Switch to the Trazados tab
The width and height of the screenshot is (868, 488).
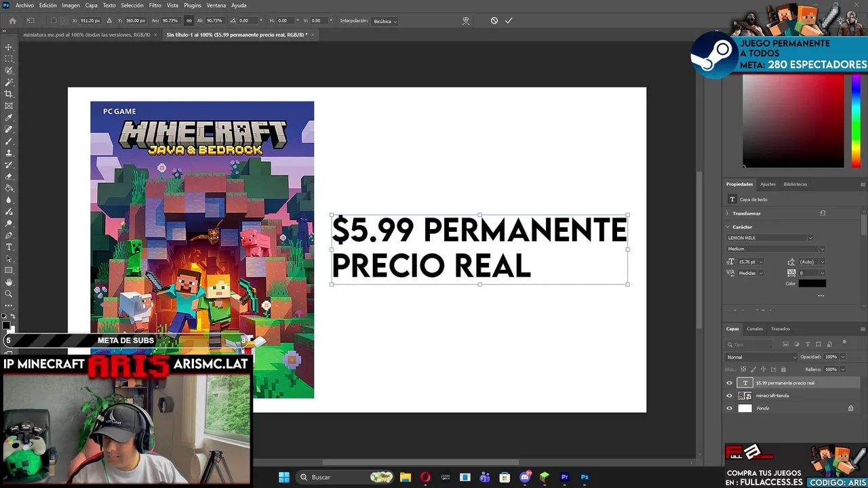coord(780,329)
